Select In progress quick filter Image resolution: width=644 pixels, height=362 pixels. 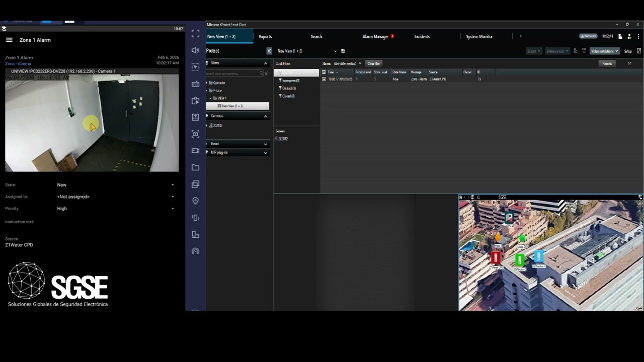tap(289, 80)
